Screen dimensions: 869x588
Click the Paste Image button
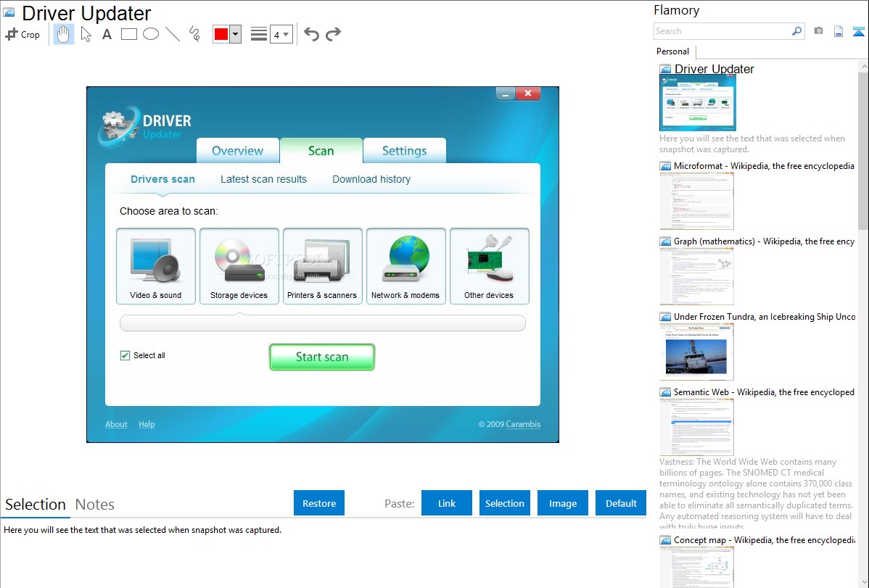pos(562,502)
